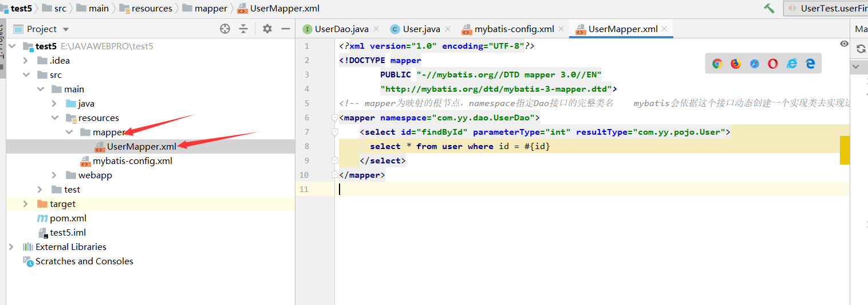Open in Chrome browser icon

click(717, 64)
